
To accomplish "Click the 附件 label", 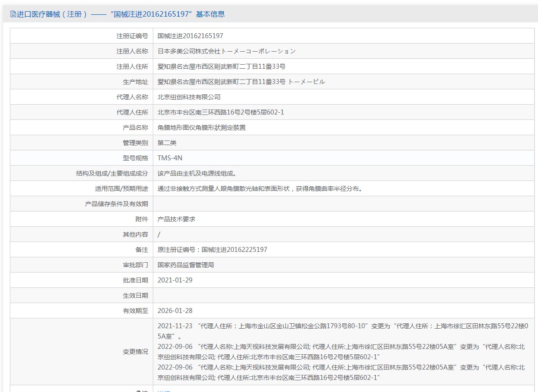I will coord(142,219).
